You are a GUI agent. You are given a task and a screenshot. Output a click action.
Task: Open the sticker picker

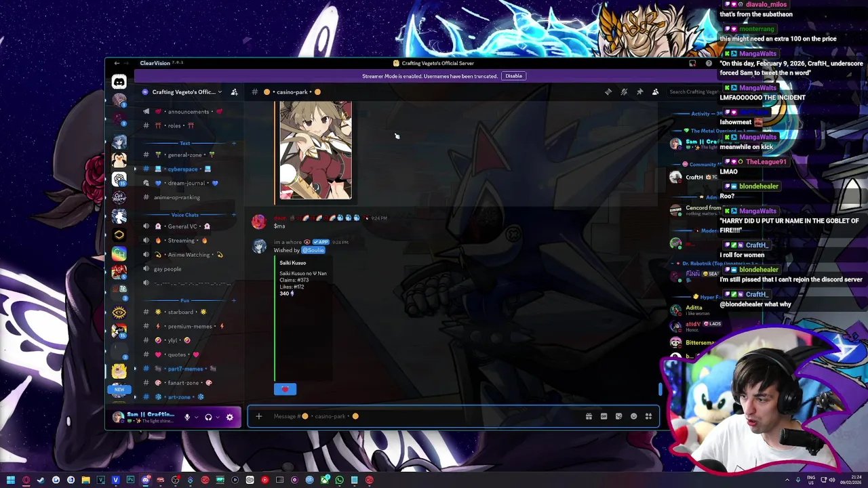(618, 416)
